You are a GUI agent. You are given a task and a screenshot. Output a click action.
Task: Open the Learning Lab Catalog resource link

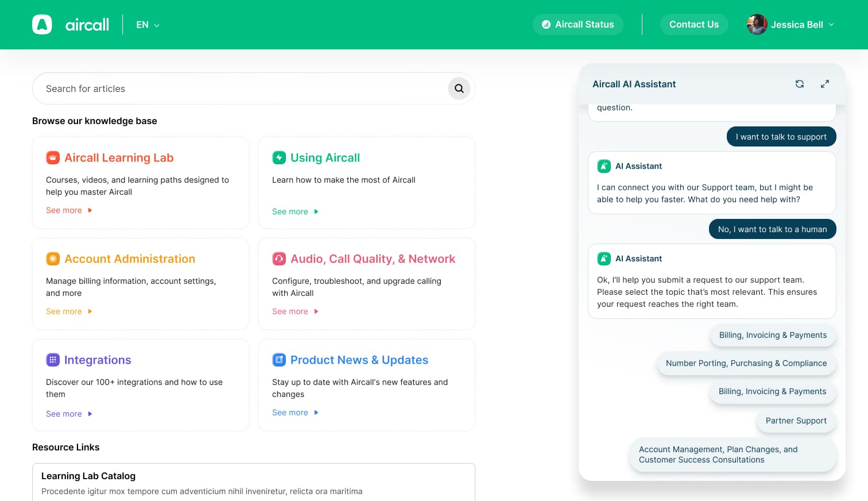(x=88, y=476)
